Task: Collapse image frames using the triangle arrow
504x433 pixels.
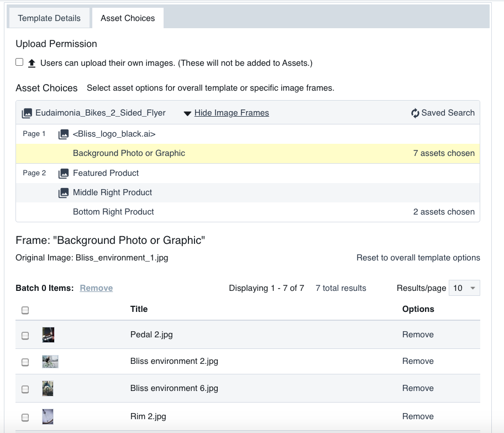Action: tap(187, 113)
